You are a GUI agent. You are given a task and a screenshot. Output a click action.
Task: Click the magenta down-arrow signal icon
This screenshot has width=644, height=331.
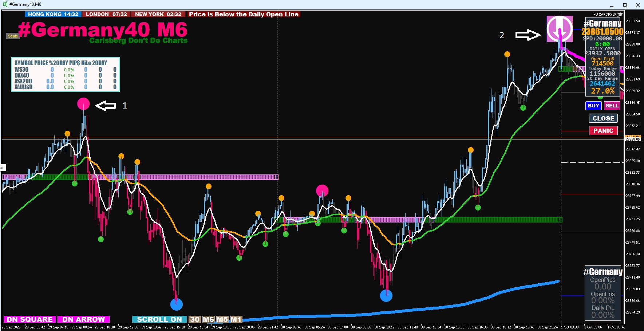pyautogui.click(x=560, y=29)
